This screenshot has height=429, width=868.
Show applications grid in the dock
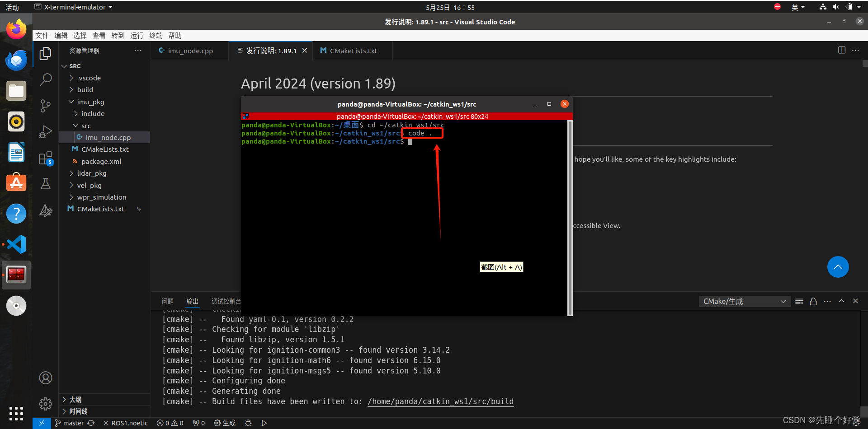(x=16, y=413)
